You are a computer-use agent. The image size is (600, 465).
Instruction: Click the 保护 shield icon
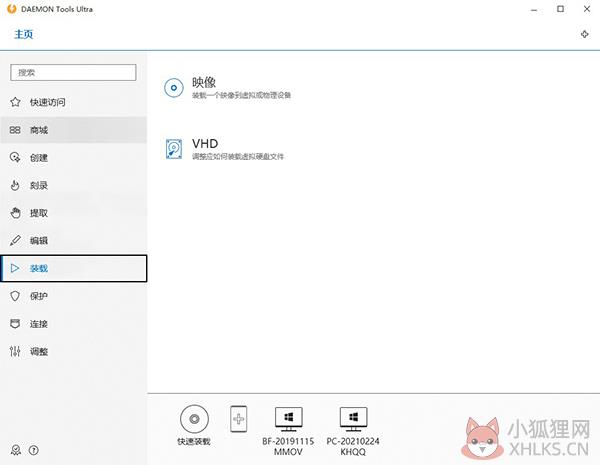pos(15,296)
